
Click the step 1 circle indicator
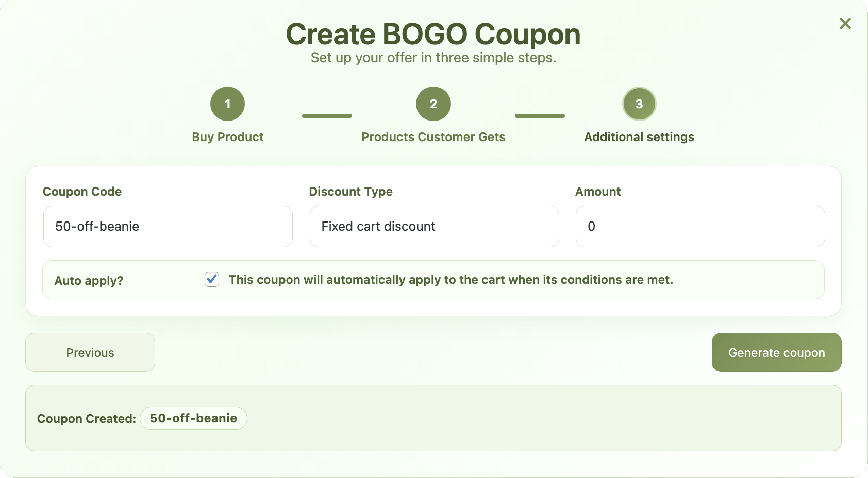(x=227, y=104)
